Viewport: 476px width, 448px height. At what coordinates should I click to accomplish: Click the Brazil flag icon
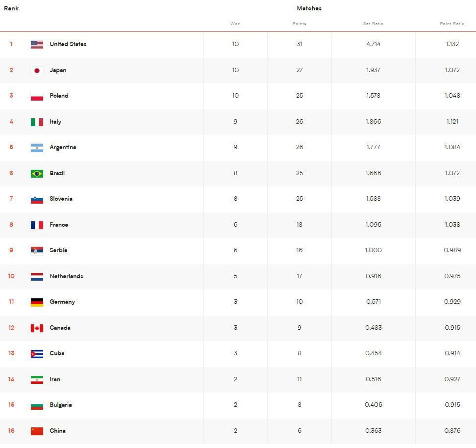[x=37, y=174]
